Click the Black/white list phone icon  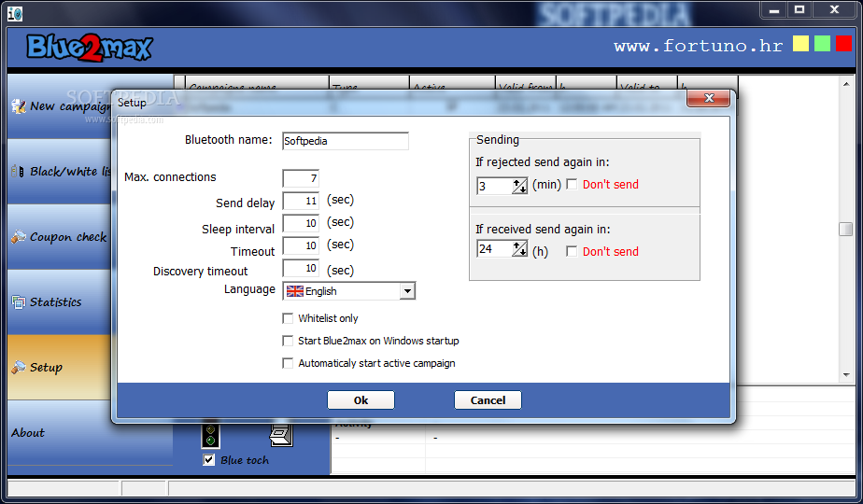(18, 171)
